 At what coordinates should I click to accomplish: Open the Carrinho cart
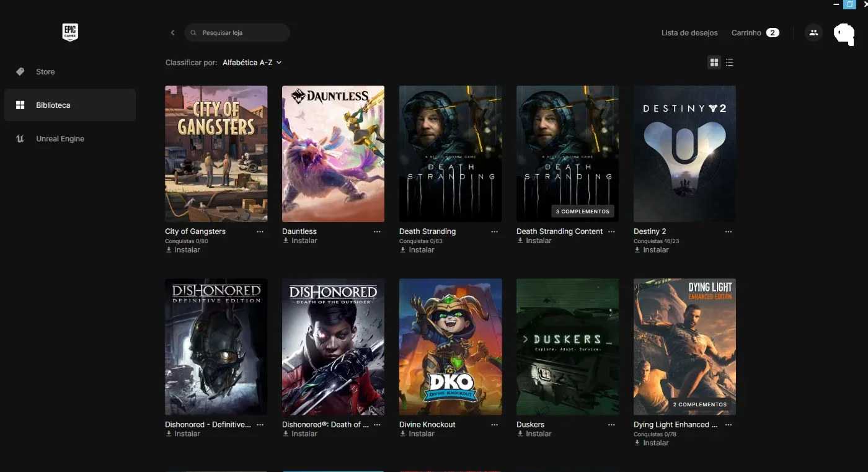(755, 33)
